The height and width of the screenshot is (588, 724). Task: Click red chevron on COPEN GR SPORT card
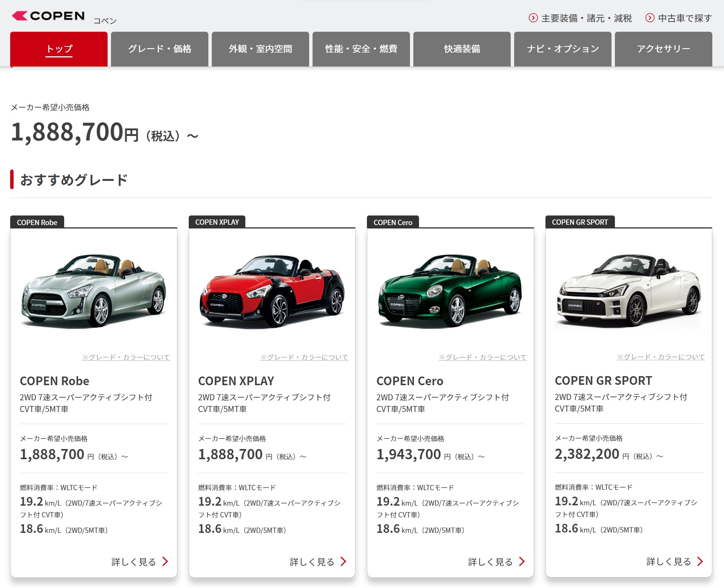(x=700, y=561)
